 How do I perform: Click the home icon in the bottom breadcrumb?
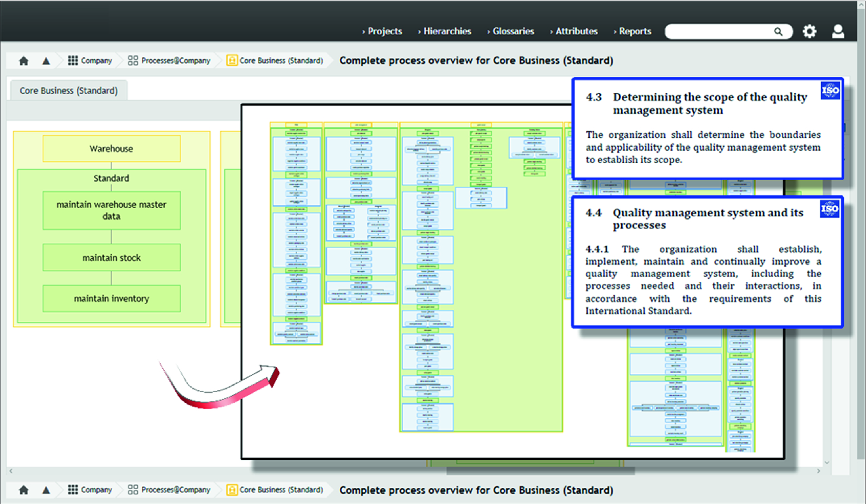[x=24, y=490]
